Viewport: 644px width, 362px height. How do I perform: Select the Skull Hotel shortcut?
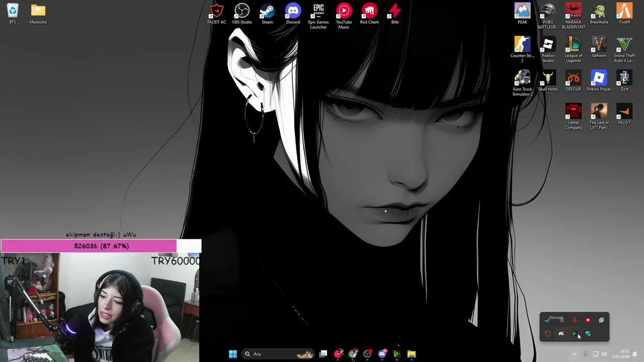coord(548,80)
